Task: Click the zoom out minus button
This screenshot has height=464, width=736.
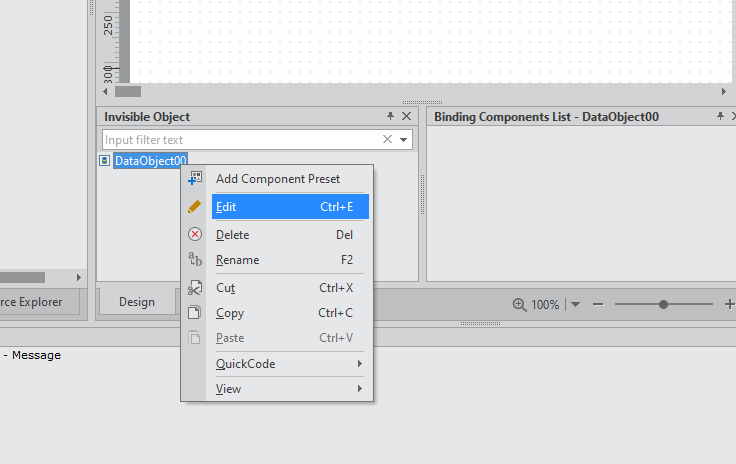Action: point(598,304)
